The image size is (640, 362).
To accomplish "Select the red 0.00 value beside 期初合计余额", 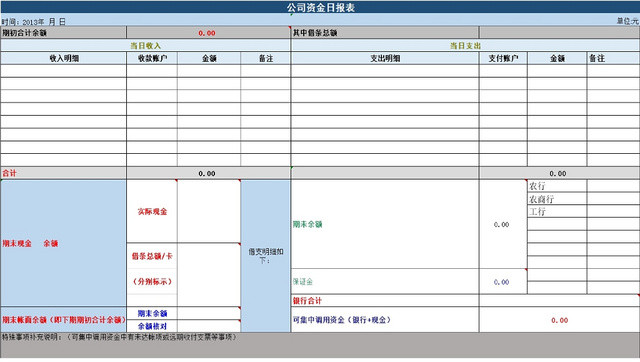I will pos(208,33).
